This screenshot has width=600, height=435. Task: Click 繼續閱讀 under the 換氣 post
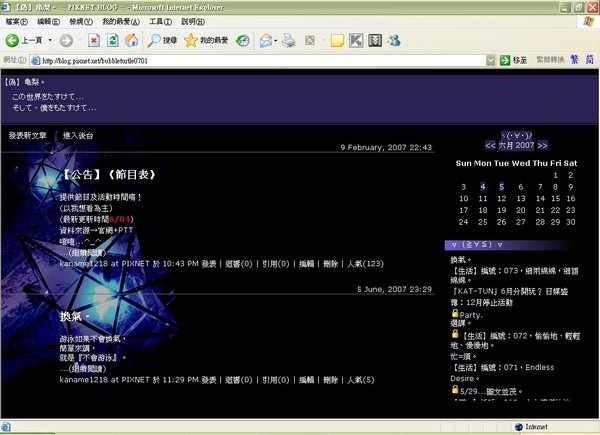pyautogui.click(x=87, y=369)
